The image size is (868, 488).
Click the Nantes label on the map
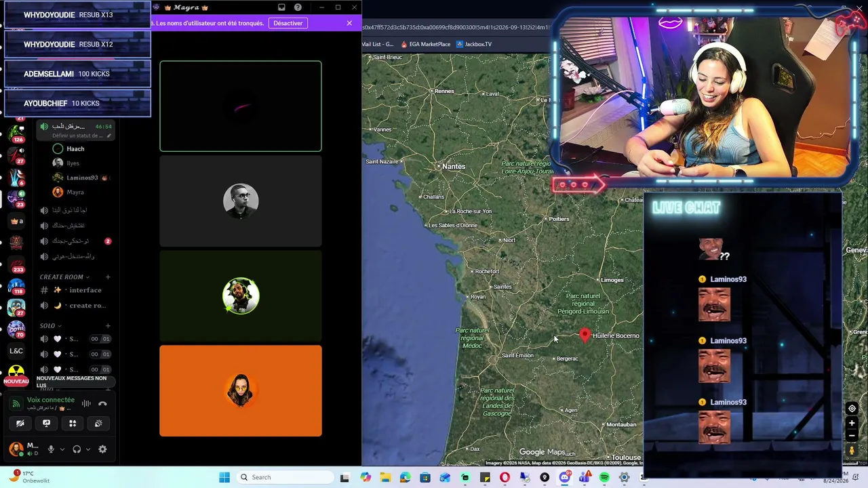click(454, 166)
